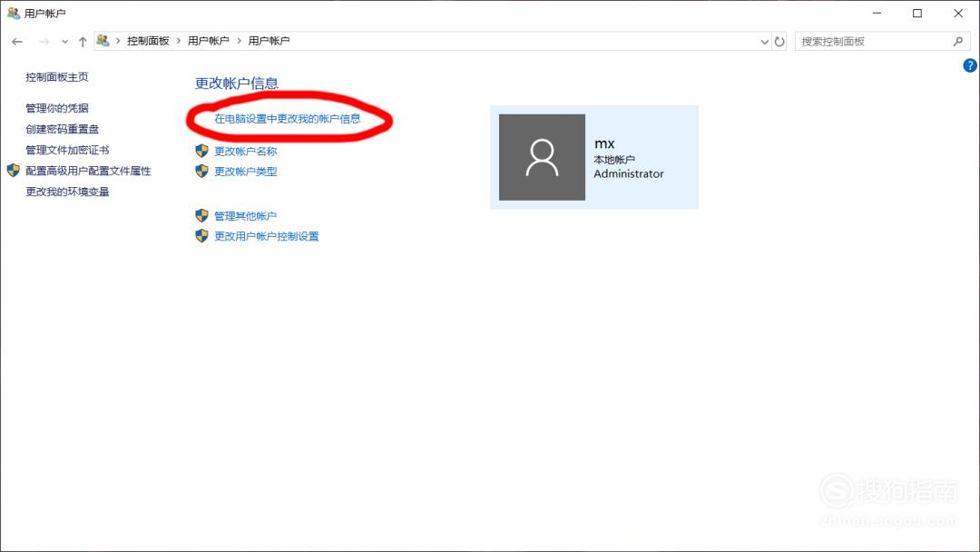Expand the chevron before 控制面板 in the address bar
980x552 pixels.
pyautogui.click(x=117, y=41)
